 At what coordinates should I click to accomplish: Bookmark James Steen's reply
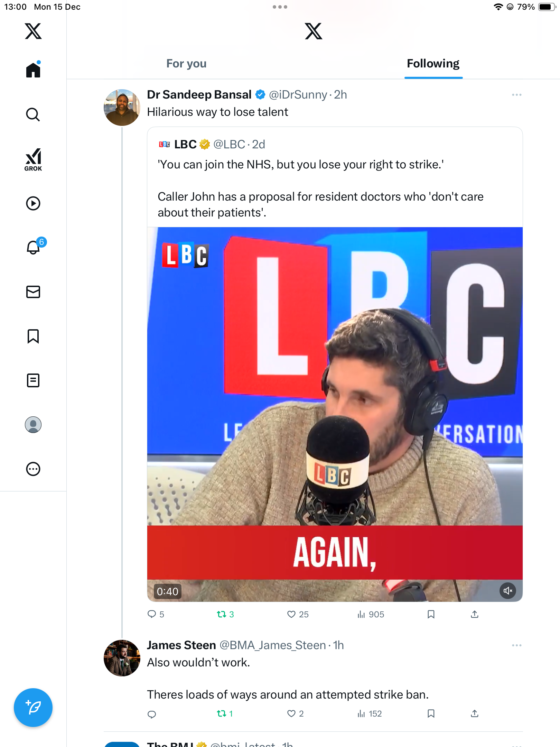pos(431,713)
